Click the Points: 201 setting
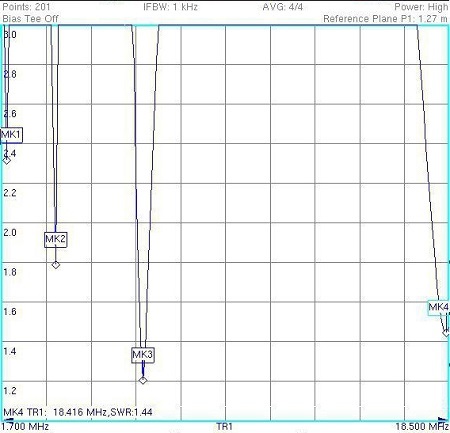This screenshot has width=450, height=433. pos(26,7)
